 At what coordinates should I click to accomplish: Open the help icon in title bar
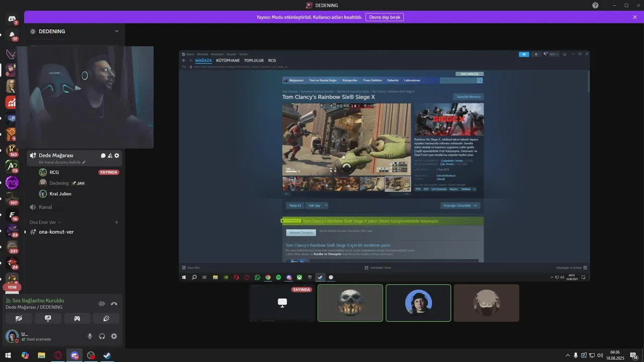pos(596,5)
